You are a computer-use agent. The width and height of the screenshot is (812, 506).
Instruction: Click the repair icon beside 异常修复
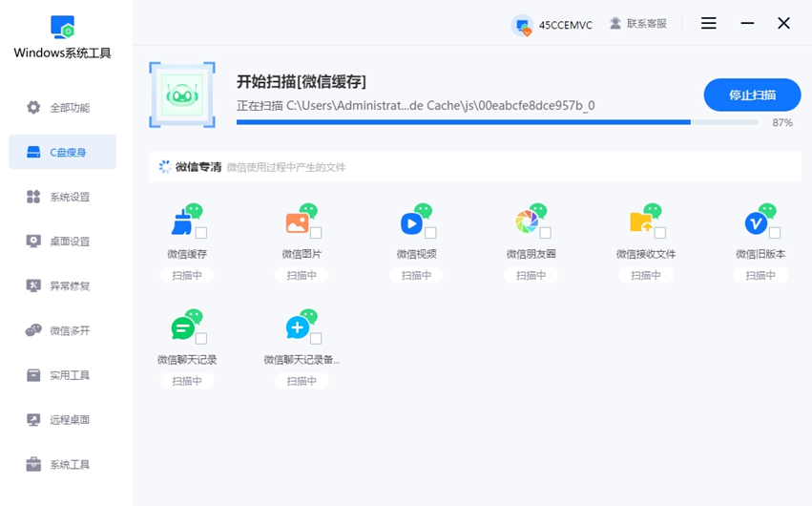33,285
